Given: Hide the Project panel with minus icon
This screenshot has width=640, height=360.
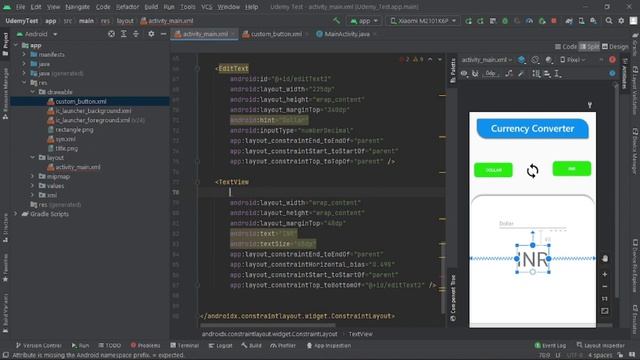Looking at the screenshot, I should (163, 34).
